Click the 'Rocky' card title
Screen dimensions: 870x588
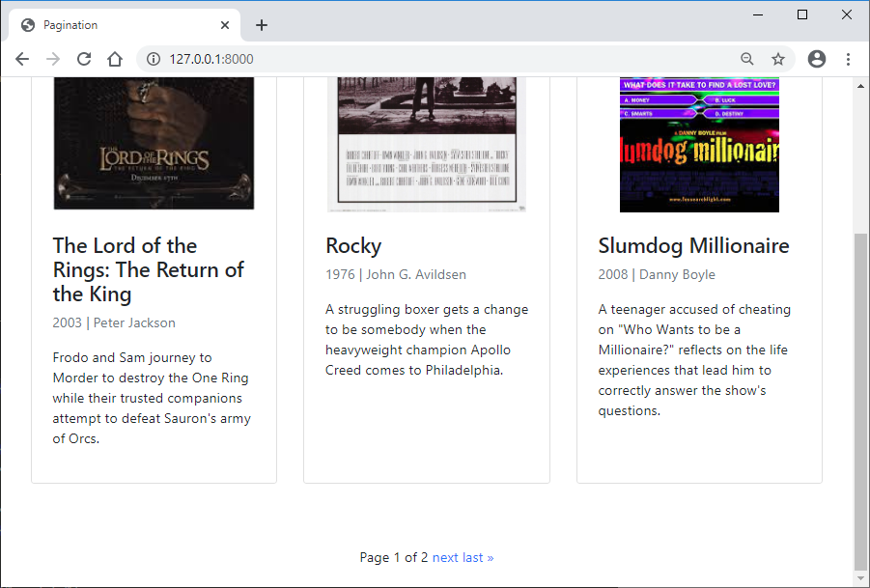coord(353,246)
